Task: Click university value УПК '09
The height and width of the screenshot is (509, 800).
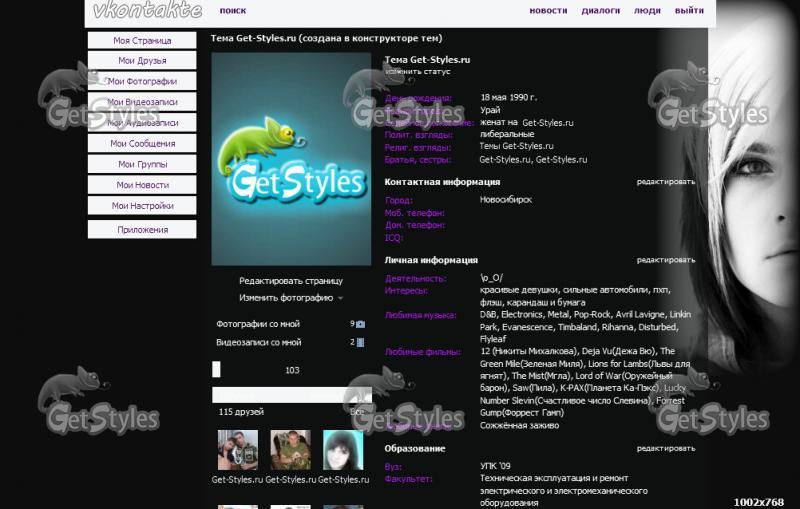Action: (x=495, y=466)
